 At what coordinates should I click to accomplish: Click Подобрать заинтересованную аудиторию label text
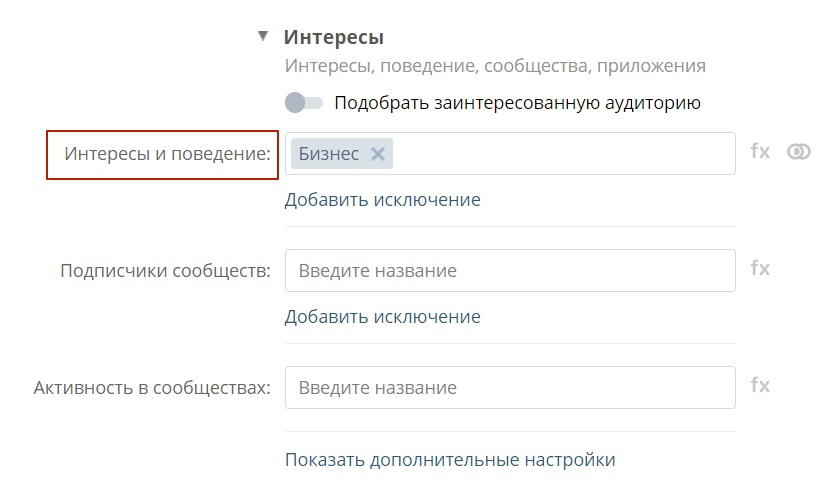[x=517, y=103]
